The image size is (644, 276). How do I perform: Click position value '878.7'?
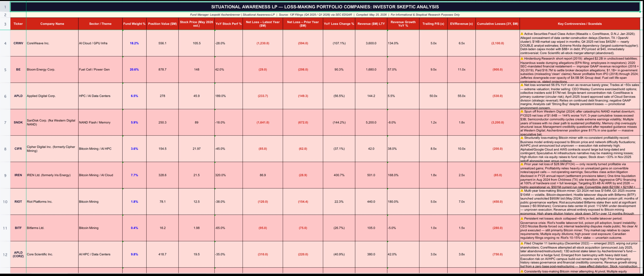point(163,70)
